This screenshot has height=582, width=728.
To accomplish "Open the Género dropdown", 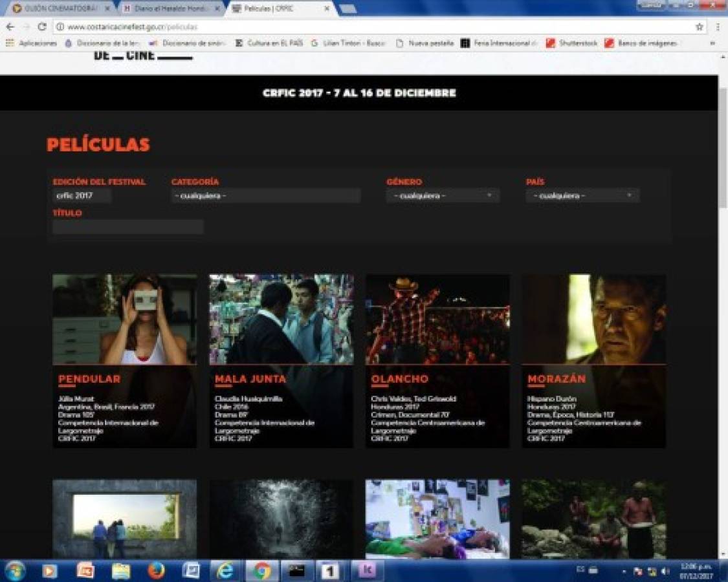I will point(443,195).
